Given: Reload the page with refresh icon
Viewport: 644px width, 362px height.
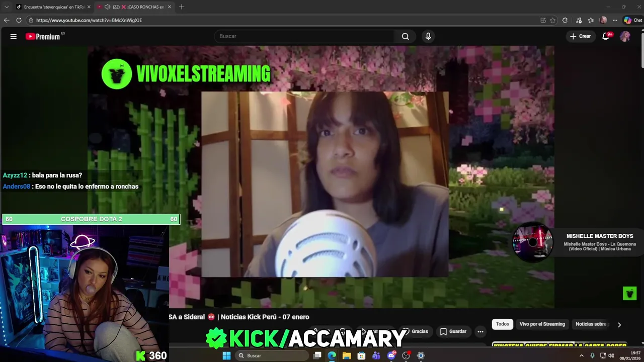Looking at the screenshot, I should [x=19, y=20].
